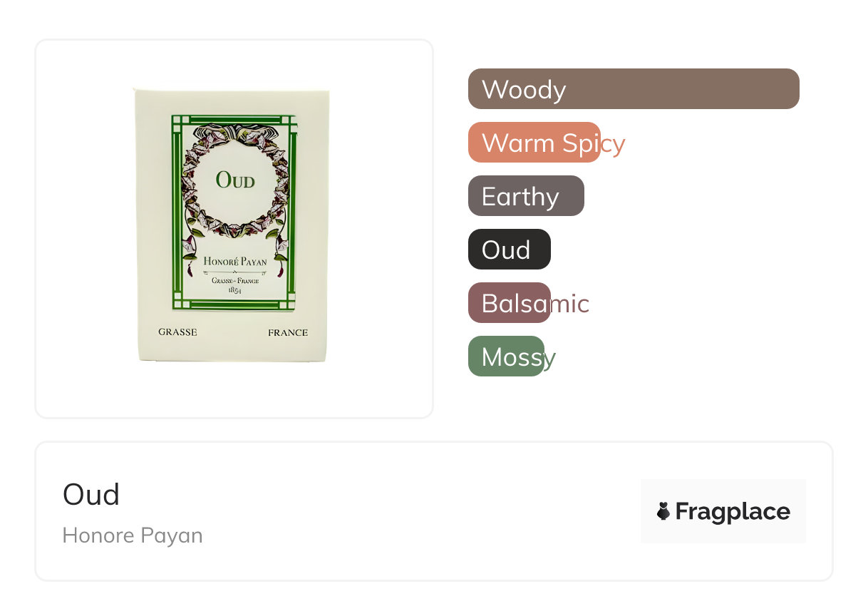Click the green border frame of the label

coord(175,214)
